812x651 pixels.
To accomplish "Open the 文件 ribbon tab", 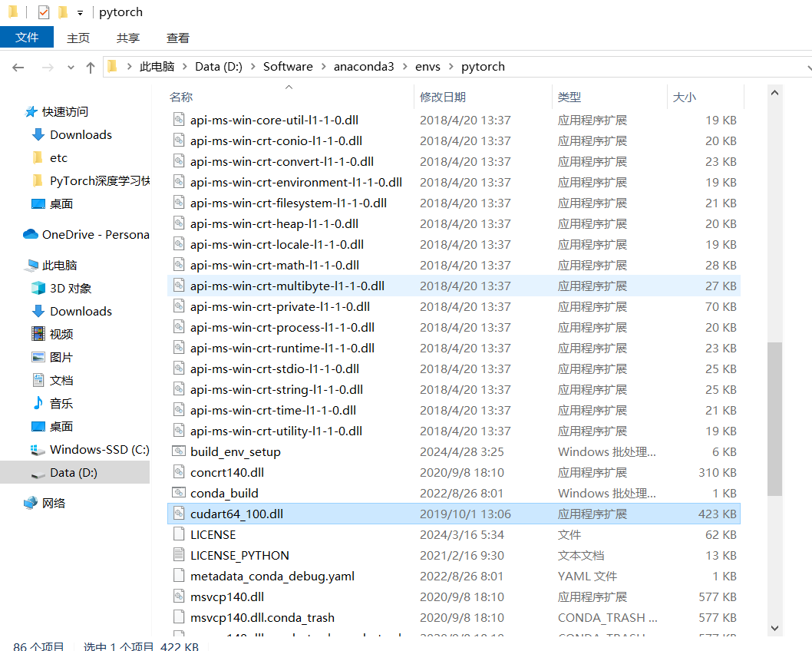I will [27, 38].
